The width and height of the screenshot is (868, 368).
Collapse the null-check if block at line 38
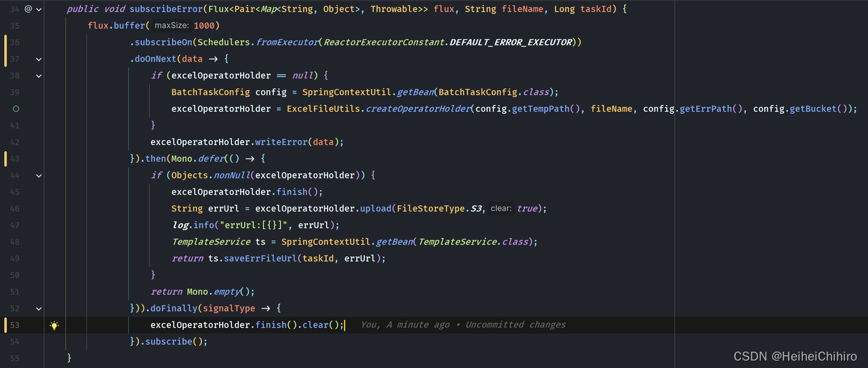point(39,76)
